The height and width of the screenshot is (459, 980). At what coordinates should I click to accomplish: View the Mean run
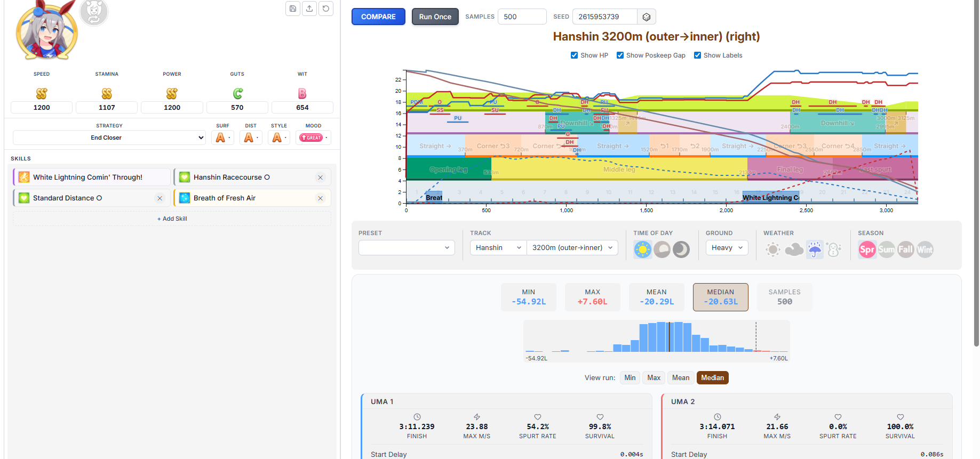click(681, 378)
